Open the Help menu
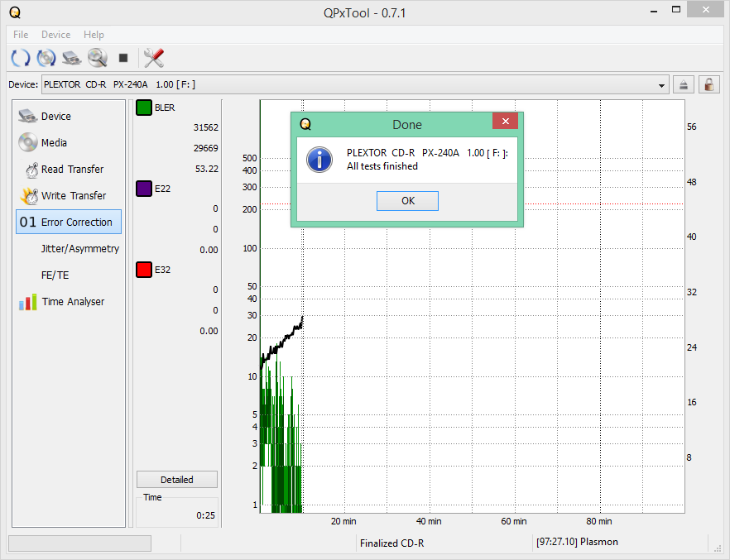 (94, 35)
